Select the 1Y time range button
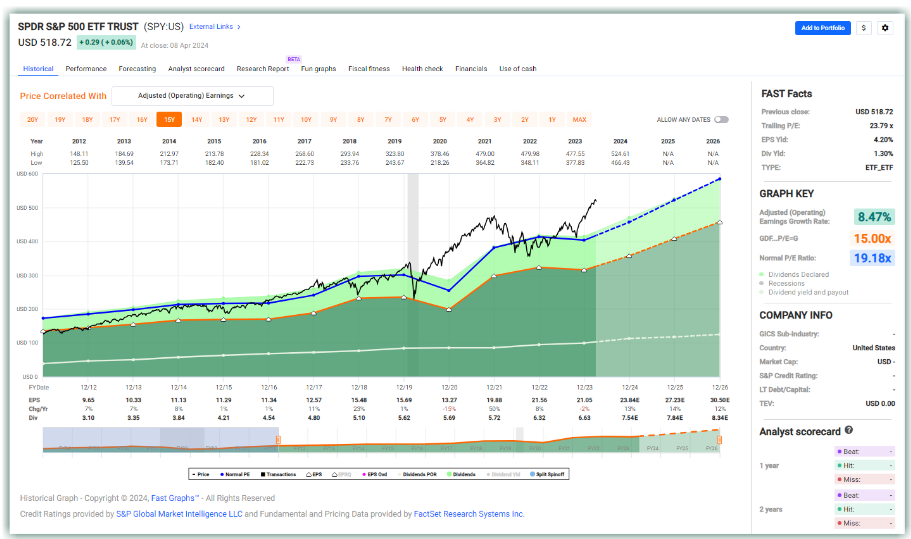Screen dimensions: 911x539 click(x=552, y=120)
